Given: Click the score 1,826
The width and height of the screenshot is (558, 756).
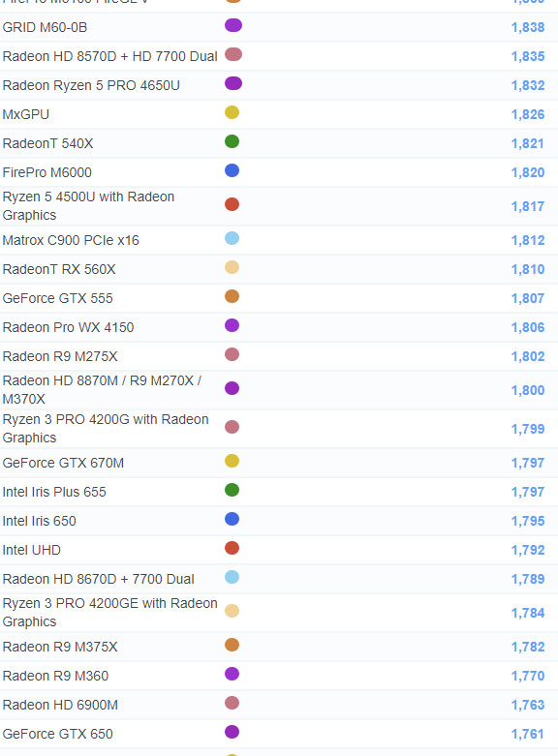Looking at the screenshot, I should [528, 114].
